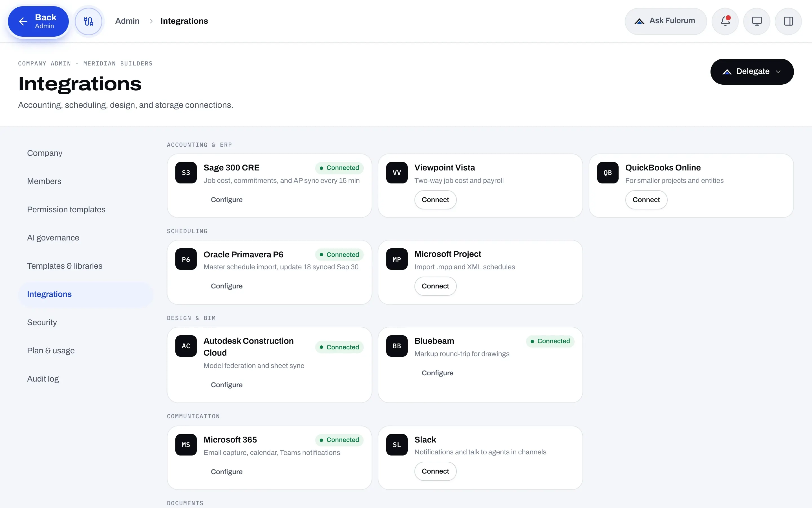Select Integrations in the sidebar
This screenshot has width=812, height=508.
point(85,294)
